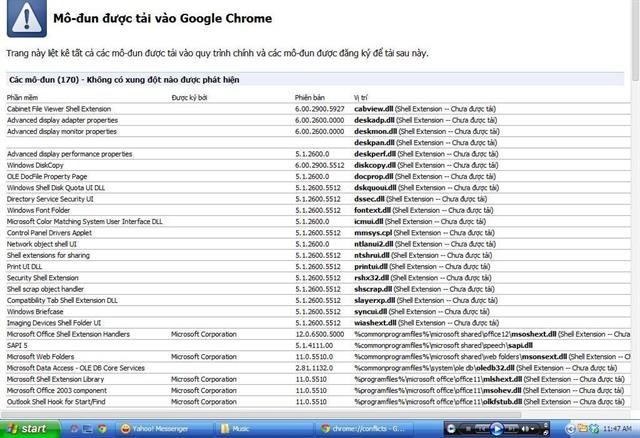Click the system clock showing 11:47 AM
Viewport: 640px width, 438px height.
tap(617, 429)
